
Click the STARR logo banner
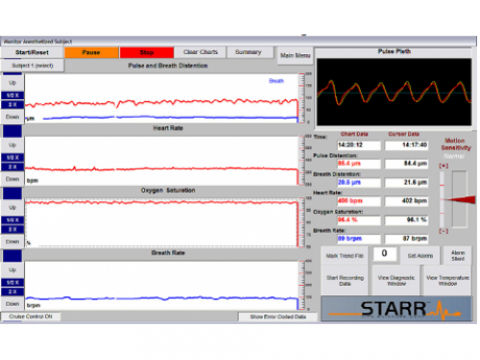(396, 309)
